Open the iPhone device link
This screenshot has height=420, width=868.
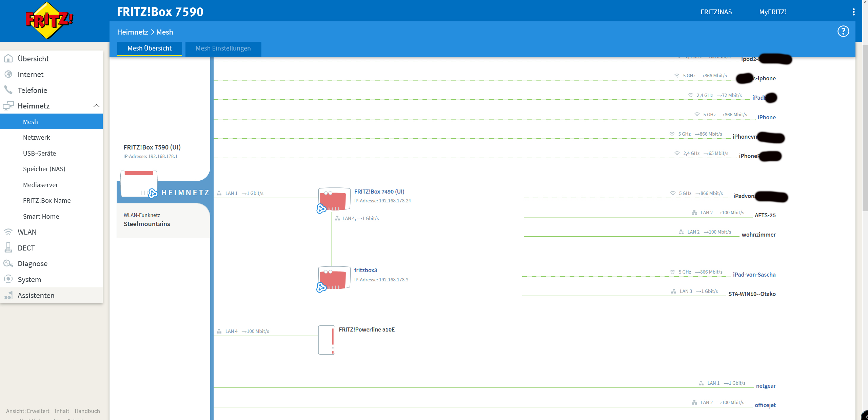767,117
